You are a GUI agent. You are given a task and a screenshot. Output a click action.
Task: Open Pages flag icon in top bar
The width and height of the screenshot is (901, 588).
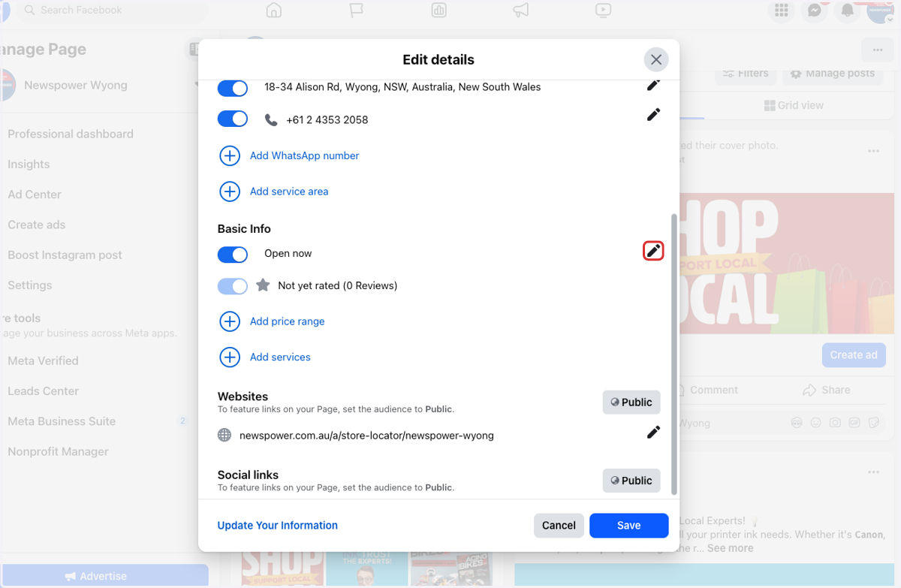[x=356, y=11]
